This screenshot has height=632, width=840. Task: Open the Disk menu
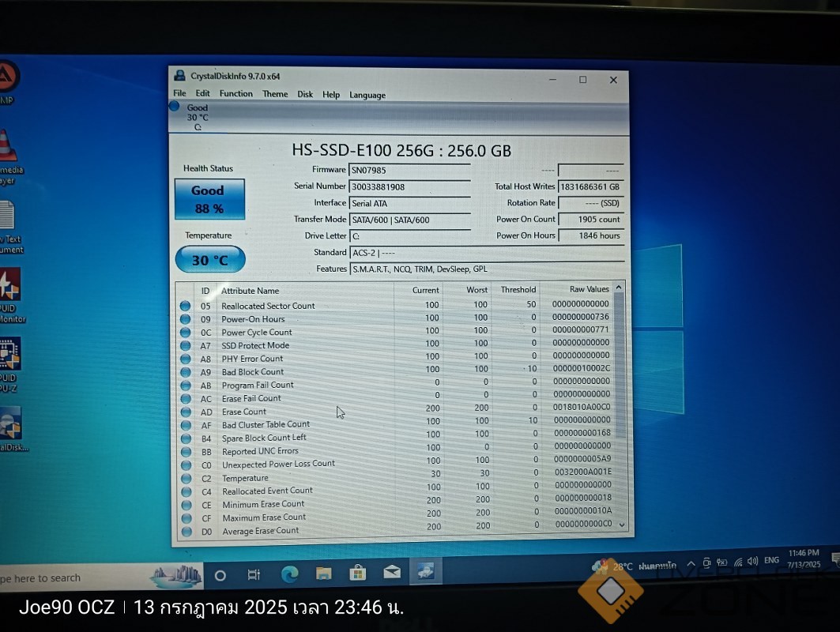305,94
